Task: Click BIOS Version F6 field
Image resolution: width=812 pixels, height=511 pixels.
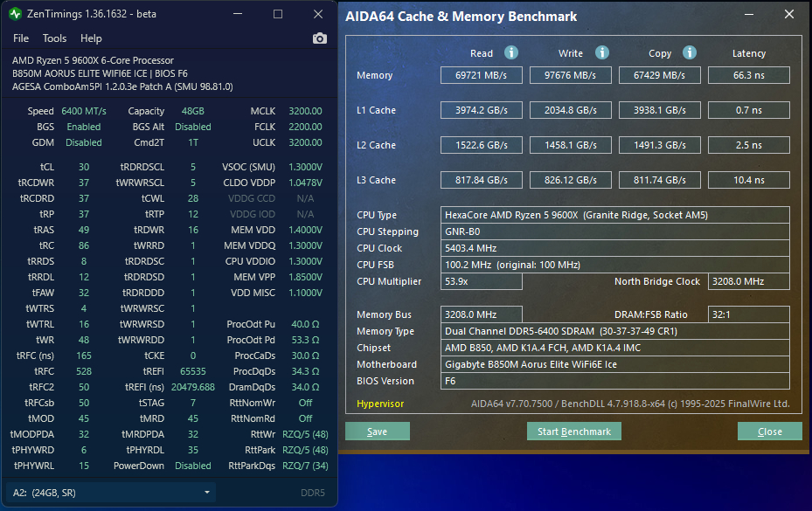Action: 615,381
